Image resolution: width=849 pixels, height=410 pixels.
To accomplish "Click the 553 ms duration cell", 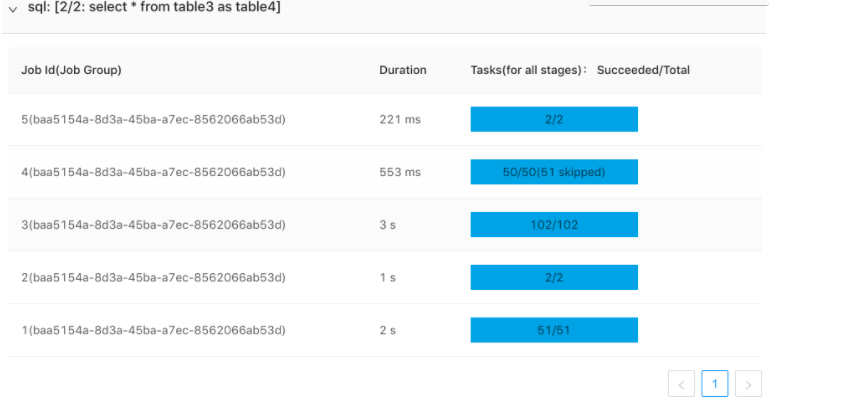I will (x=400, y=172).
